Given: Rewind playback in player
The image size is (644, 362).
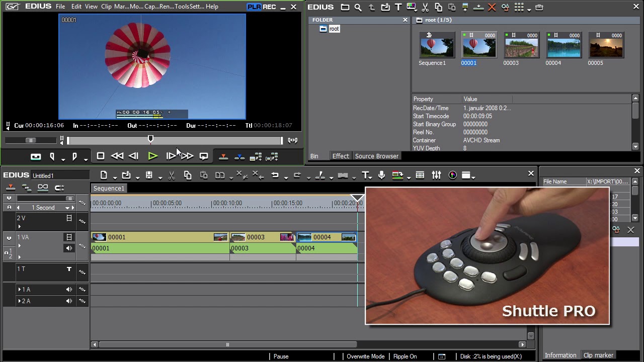Looking at the screenshot, I should tap(117, 156).
